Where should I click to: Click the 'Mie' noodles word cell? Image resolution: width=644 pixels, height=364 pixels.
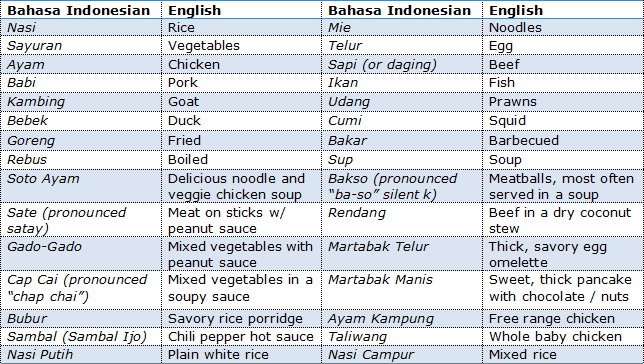click(x=402, y=28)
